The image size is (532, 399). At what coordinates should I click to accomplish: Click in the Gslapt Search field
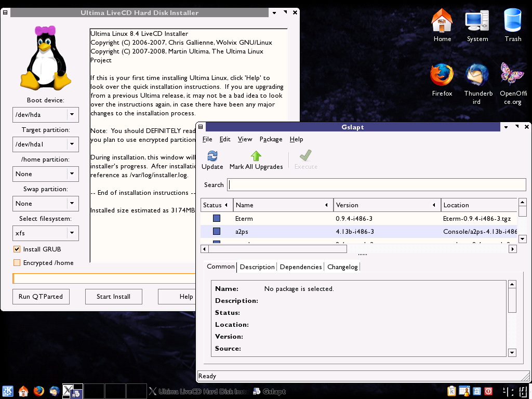[x=377, y=184]
